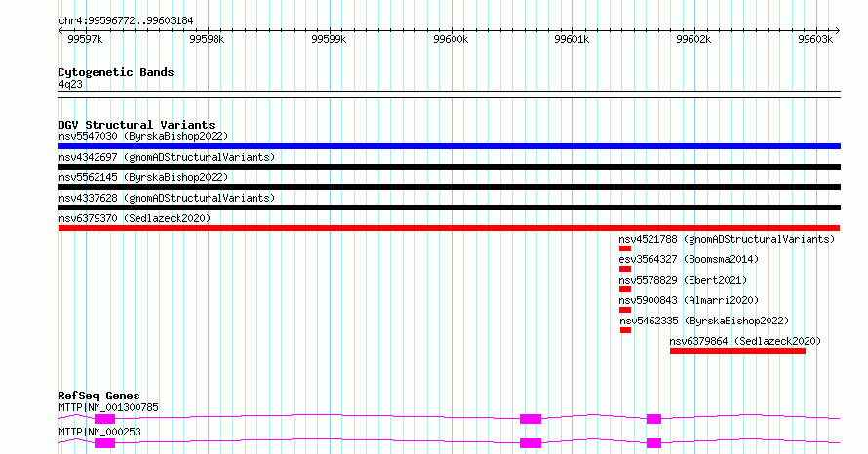Click the 99598k ruler tick label
The image size is (868, 454).
(x=207, y=39)
